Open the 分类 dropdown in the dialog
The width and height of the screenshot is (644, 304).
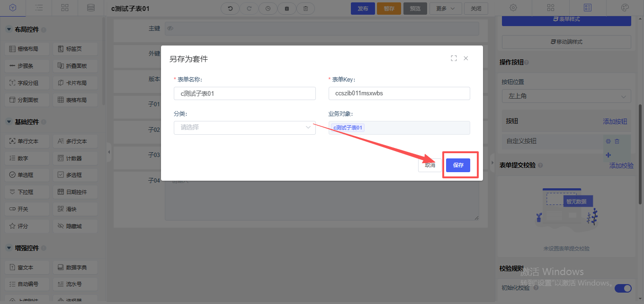tap(244, 128)
